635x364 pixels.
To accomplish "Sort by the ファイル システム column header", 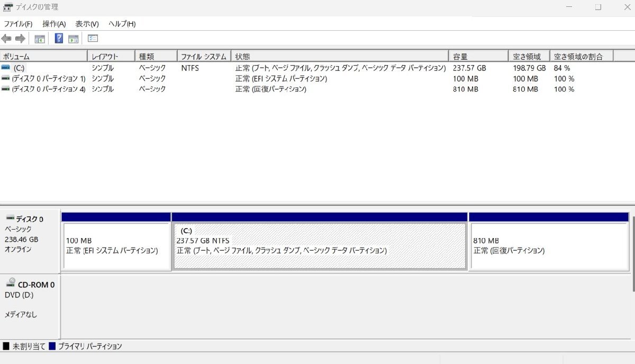I will click(204, 56).
